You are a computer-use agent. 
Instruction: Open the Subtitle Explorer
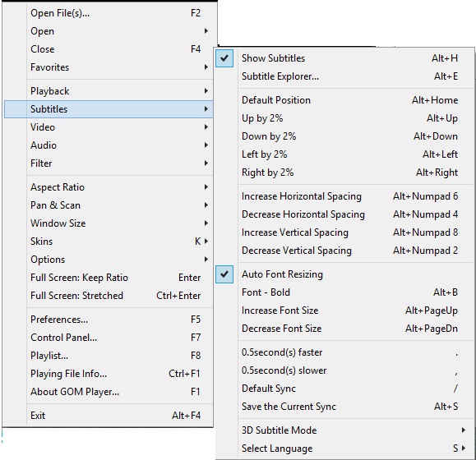pos(344,76)
